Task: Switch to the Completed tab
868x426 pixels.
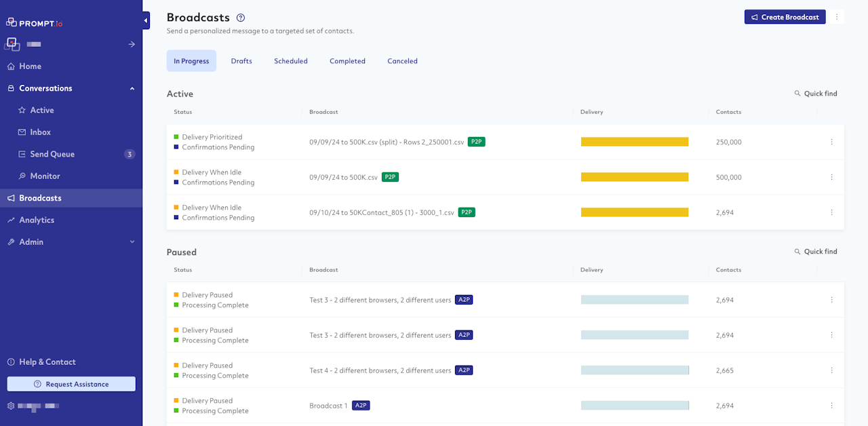Action: point(347,61)
